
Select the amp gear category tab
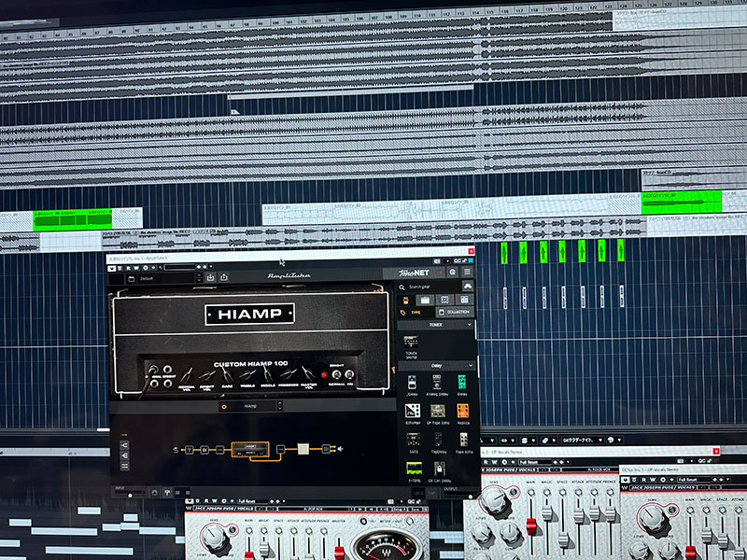click(425, 300)
